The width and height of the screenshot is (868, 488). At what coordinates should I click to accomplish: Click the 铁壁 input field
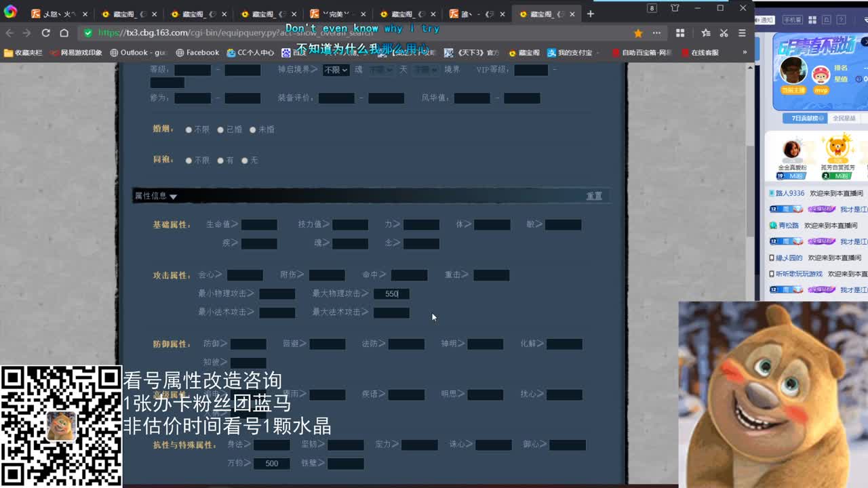(346, 464)
